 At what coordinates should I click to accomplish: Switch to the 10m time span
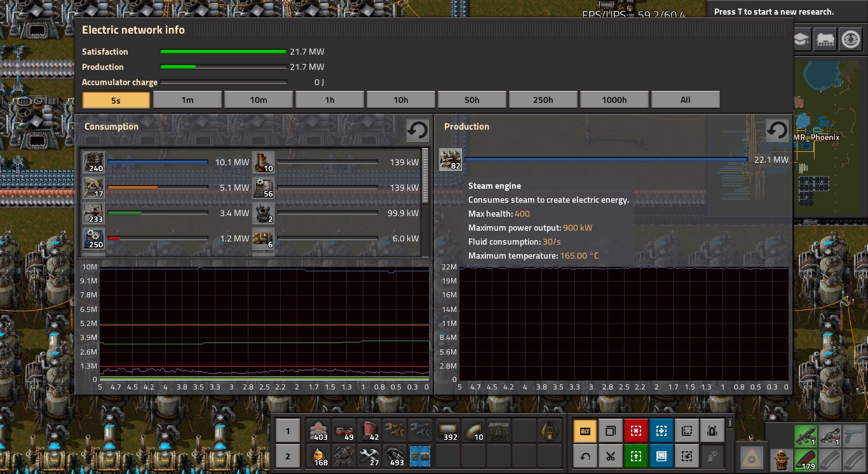[259, 100]
